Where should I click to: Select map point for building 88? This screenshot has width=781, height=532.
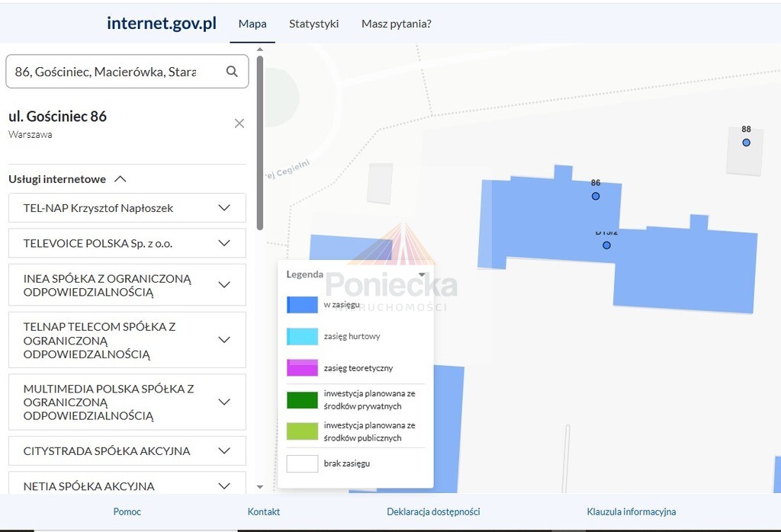pos(746,143)
